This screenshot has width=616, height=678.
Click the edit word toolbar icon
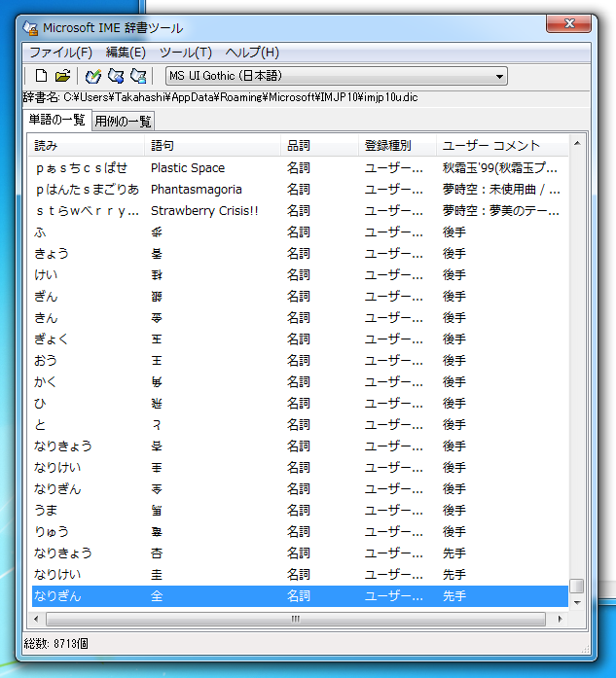point(116,76)
